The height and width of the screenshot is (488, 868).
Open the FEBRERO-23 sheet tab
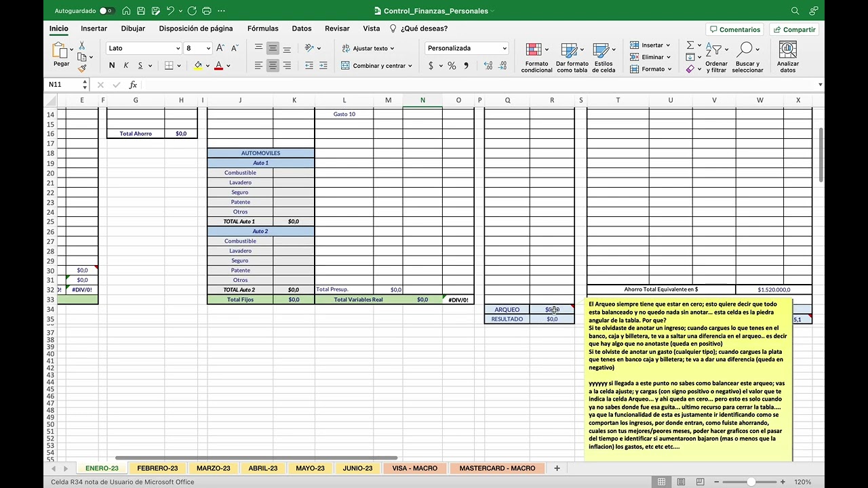click(157, 468)
